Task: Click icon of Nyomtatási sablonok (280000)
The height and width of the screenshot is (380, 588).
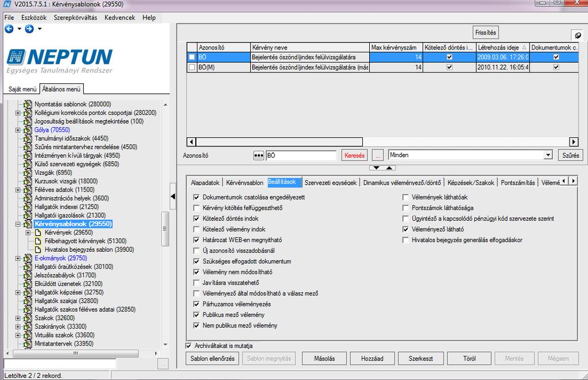Action: (x=28, y=104)
